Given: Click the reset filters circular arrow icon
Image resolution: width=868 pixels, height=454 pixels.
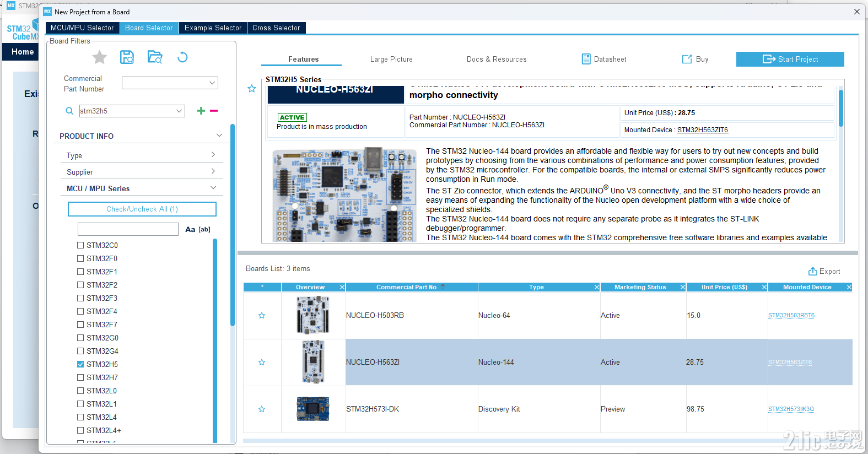Looking at the screenshot, I should [x=182, y=57].
